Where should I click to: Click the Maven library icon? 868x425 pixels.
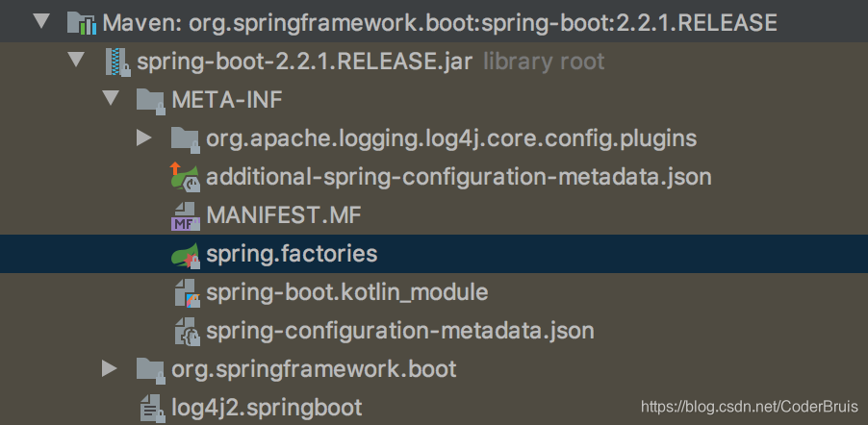pyautogui.click(x=82, y=23)
